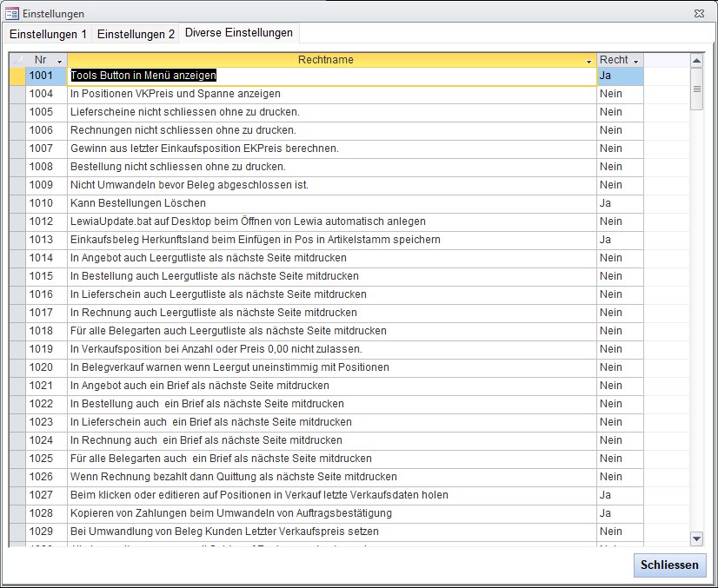The image size is (718, 588).
Task: Open the Recht column filter dropdown
Action: click(x=635, y=61)
